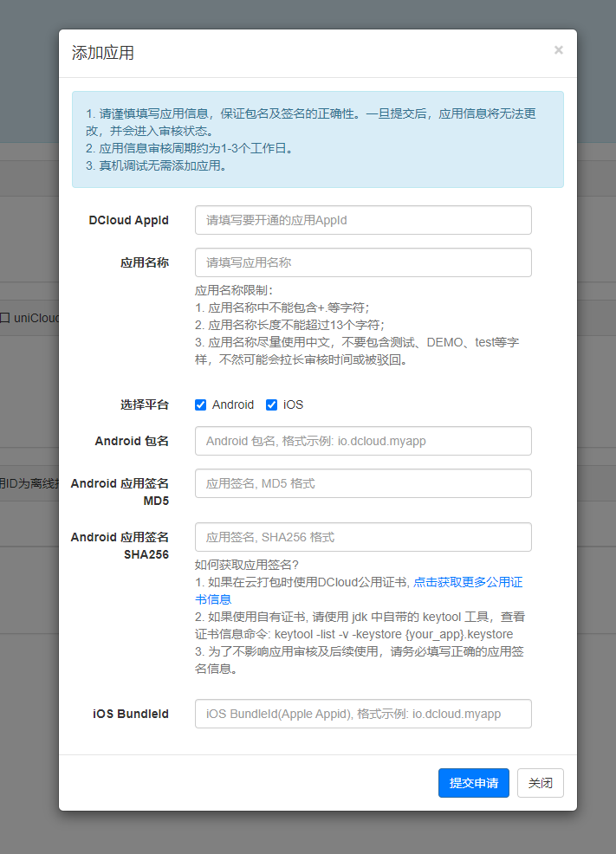Click the 添加应用 dialog title

(103, 53)
